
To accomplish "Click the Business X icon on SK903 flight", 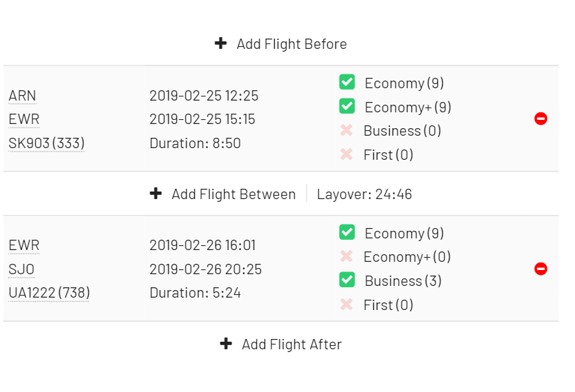I will 346,130.
